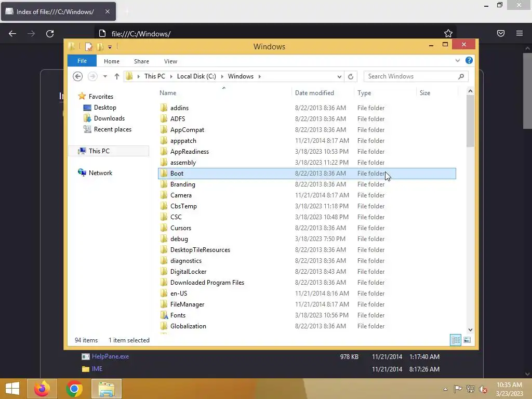Open the Home ribbon tab

tap(112, 61)
